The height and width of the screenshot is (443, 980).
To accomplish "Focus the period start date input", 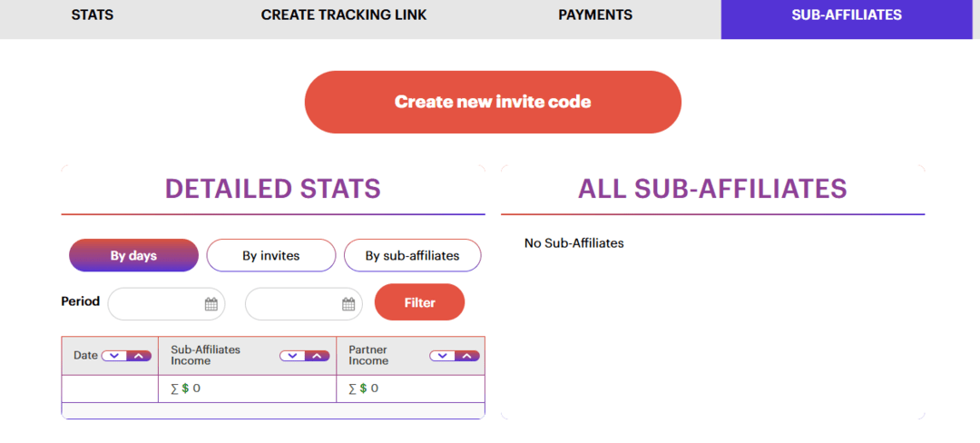I will pyautogui.click(x=156, y=304).
